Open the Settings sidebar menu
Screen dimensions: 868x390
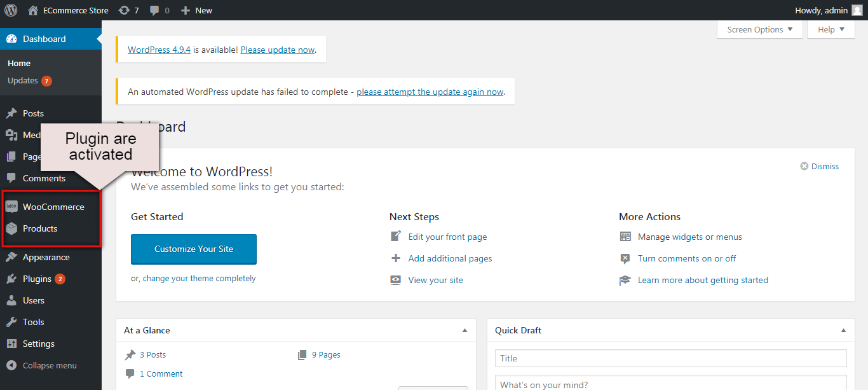[38, 344]
